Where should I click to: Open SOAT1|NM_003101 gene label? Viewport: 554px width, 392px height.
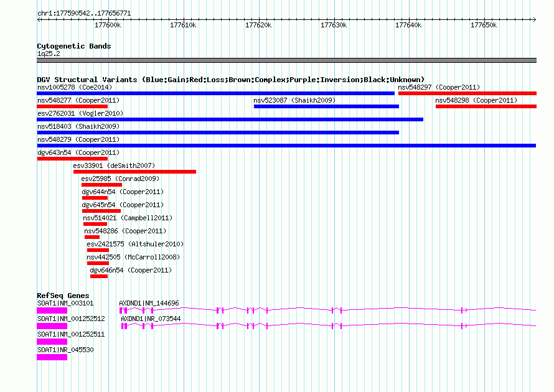65,304
